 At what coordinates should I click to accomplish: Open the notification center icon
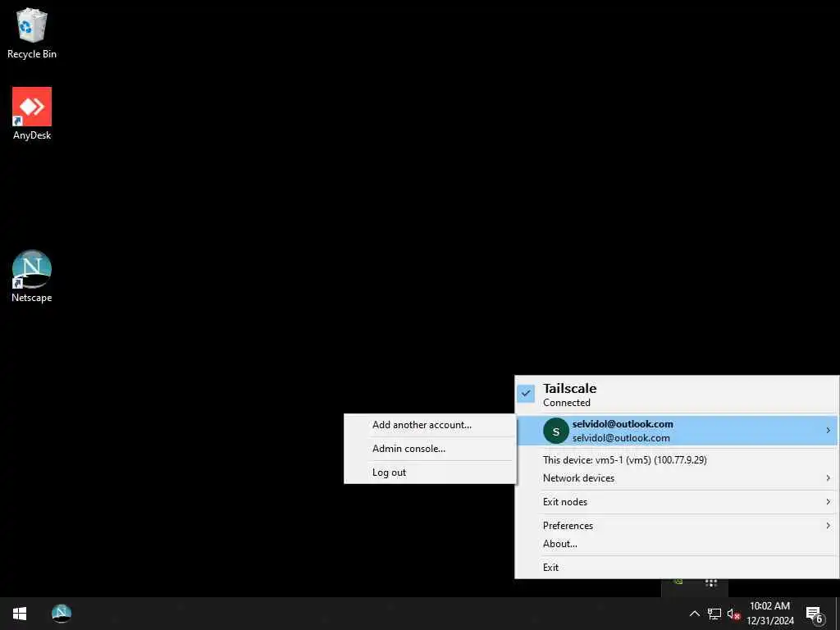[x=814, y=614]
